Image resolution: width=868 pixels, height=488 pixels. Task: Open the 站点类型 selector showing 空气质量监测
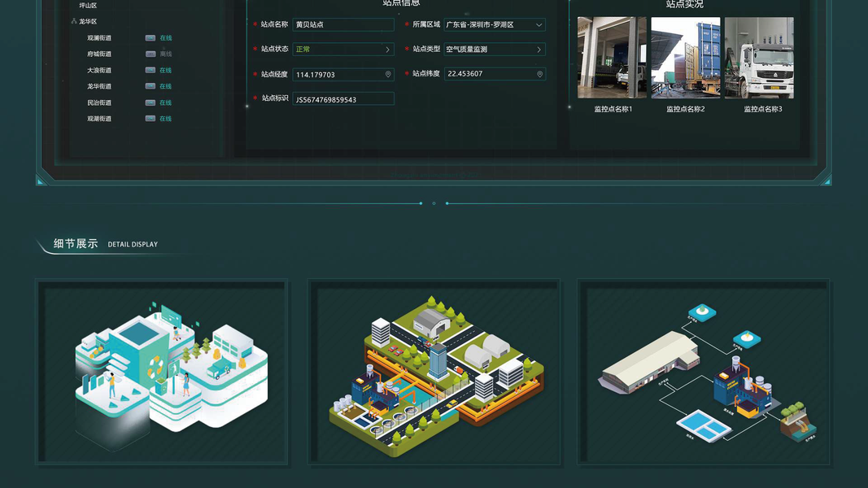pyautogui.click(x=495, y=50)
